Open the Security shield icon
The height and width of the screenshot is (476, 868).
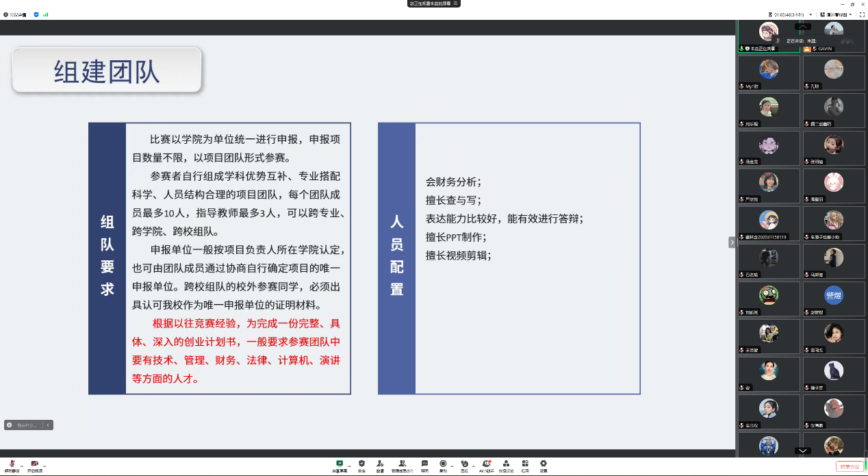pyautogui.click(x=361, y=466)
